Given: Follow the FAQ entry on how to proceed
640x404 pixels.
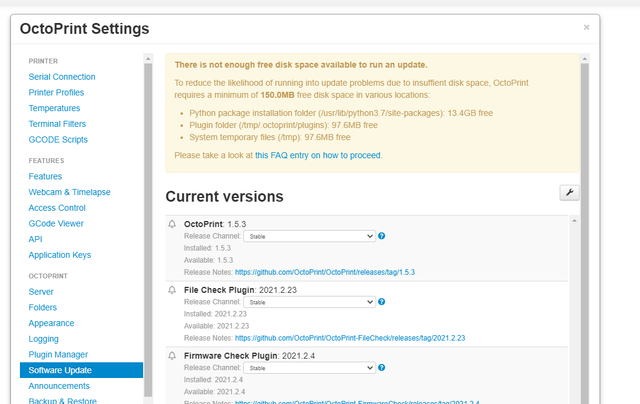Looking at the screenshot, I should click(x=318, y=155).
